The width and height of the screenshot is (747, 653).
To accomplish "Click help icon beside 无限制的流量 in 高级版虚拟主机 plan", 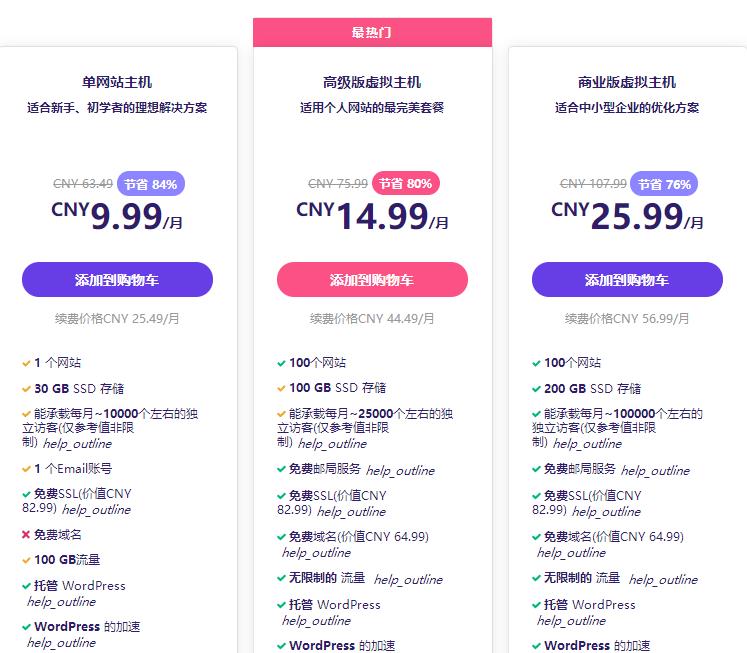I will point(408,579).
